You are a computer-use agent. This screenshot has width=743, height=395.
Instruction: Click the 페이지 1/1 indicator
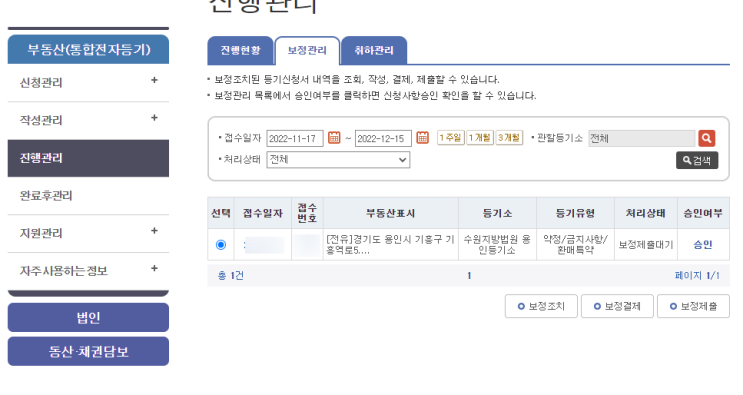697,276
